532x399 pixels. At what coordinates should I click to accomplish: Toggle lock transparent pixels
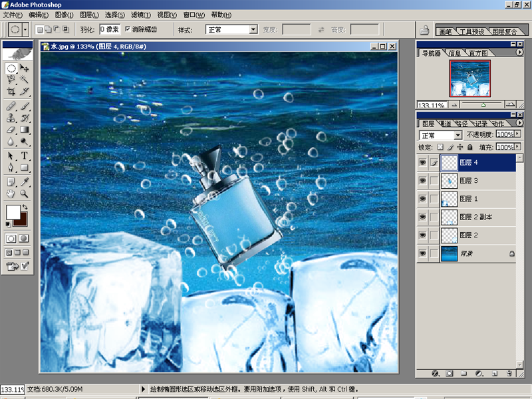click(x=440, y=147)
